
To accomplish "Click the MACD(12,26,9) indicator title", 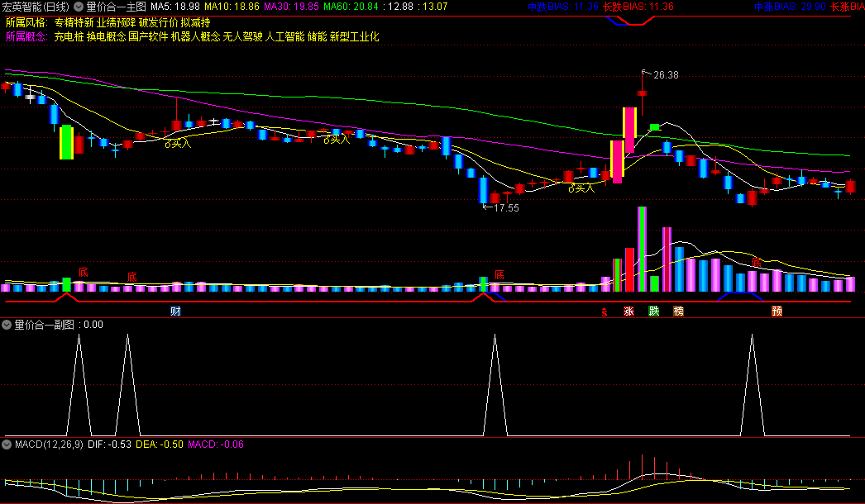I will pyautogui.click(x=49, y=445).
